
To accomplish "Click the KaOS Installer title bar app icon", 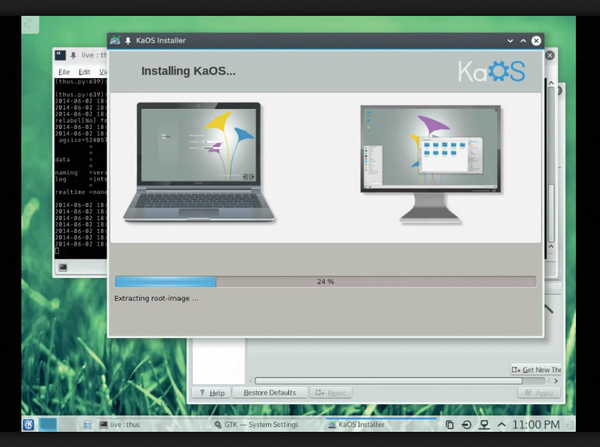I will pos(115,40).
